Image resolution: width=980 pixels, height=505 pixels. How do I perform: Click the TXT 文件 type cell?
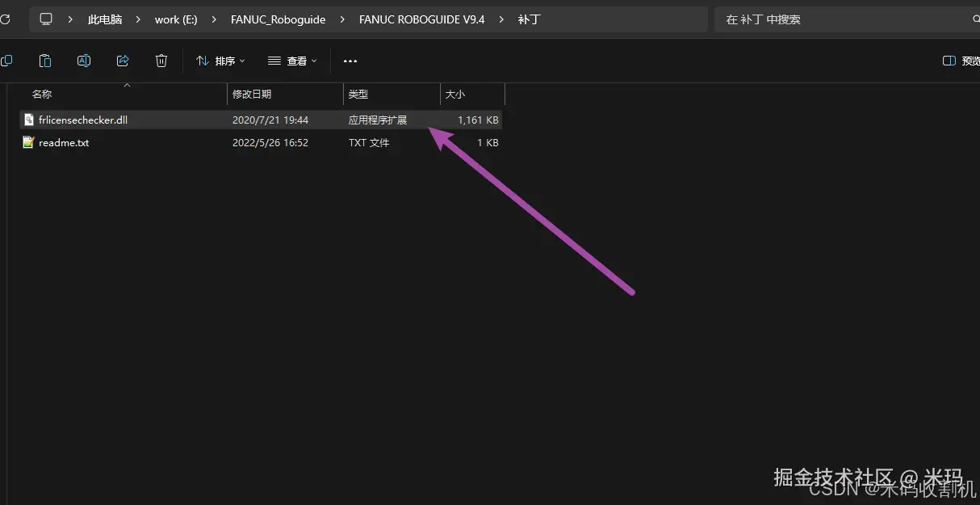pyautogui.click(x=369, y=142)
